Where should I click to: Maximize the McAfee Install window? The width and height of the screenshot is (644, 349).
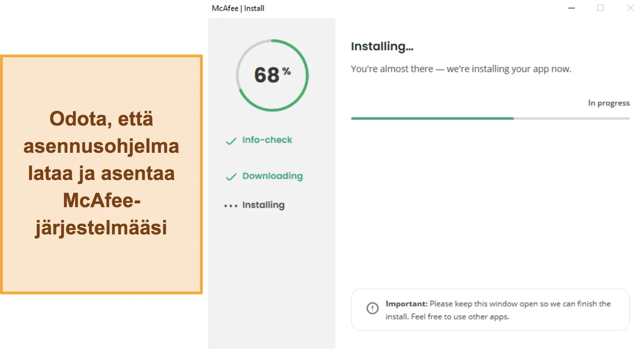(601, 8)
